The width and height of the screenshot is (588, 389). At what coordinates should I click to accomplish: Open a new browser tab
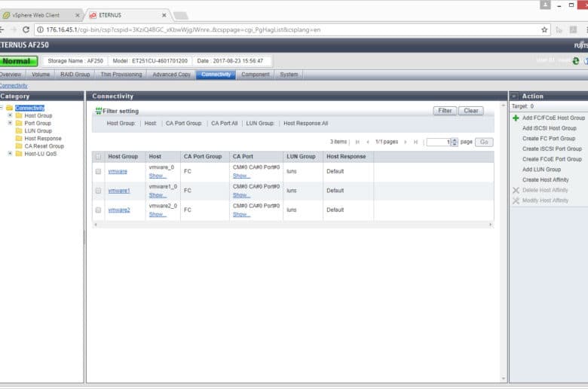(x=180, y=15)
